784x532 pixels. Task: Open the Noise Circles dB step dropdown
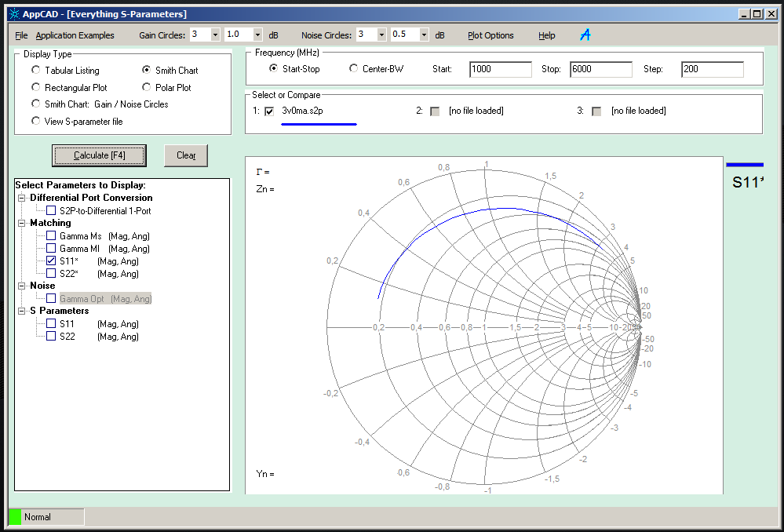[x=424, y=35]
